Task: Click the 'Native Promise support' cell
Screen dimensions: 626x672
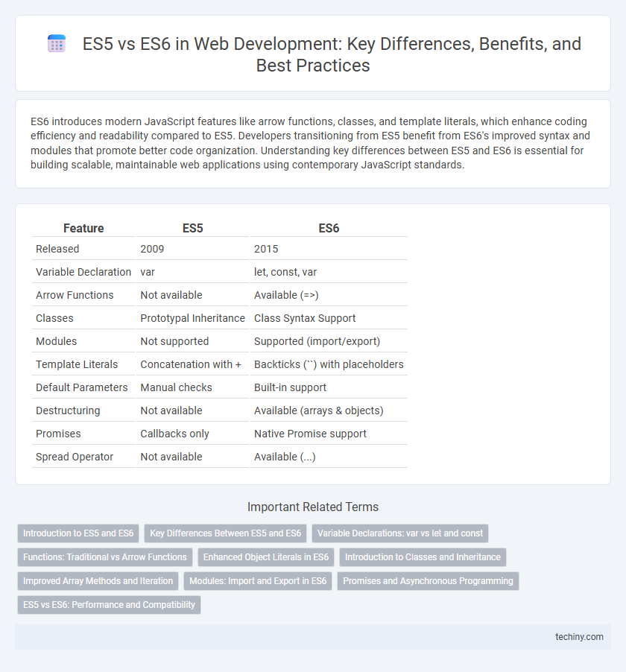Action: [x=329, y=434]
